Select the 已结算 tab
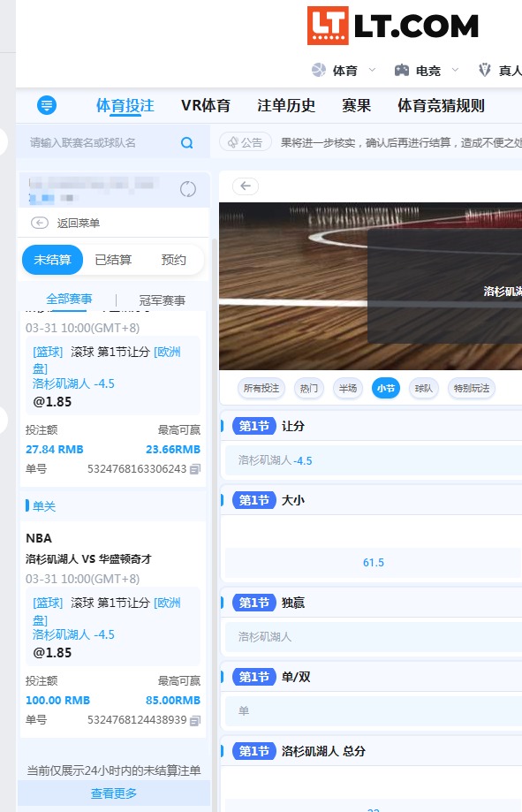The height and width of the screenshot is (812, 522). 113,260
